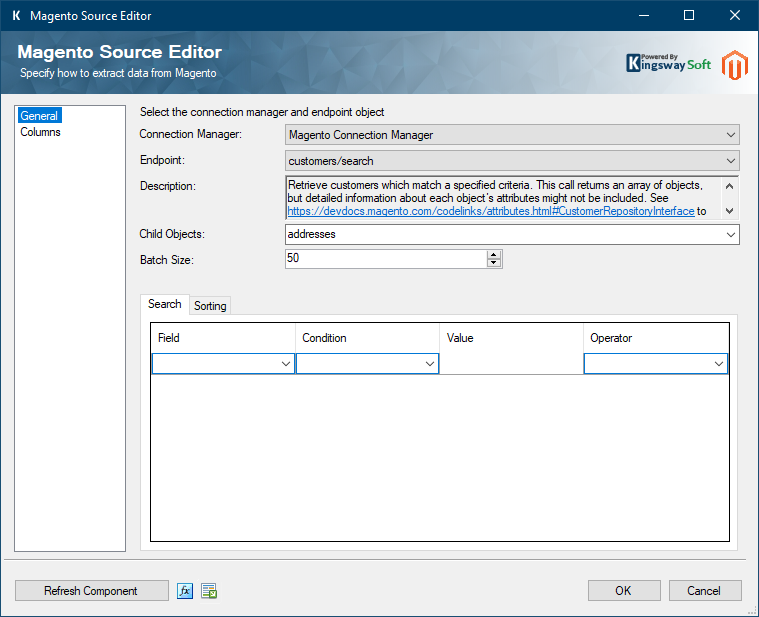Open the documentation icon beside fx
The height and width of the screenshot is (617, 759).
tap(209, 591)
